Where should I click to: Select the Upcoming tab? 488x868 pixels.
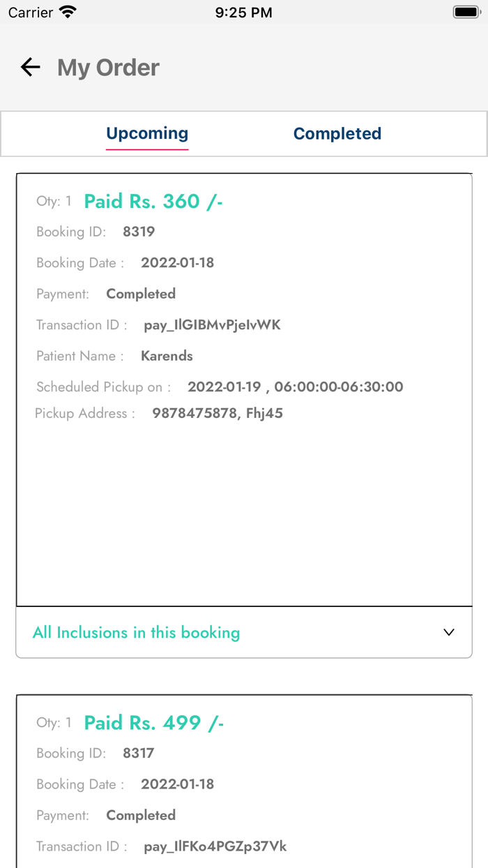[147, 133]
